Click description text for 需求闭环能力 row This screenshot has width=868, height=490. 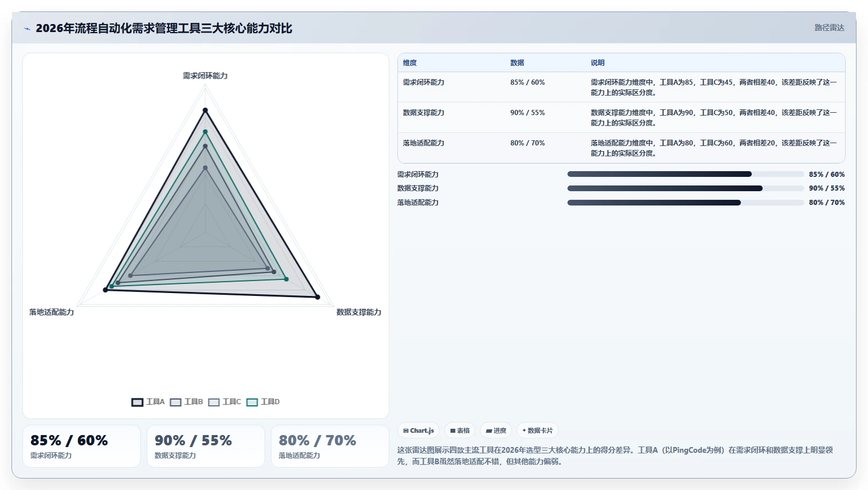tap(714, 88)
